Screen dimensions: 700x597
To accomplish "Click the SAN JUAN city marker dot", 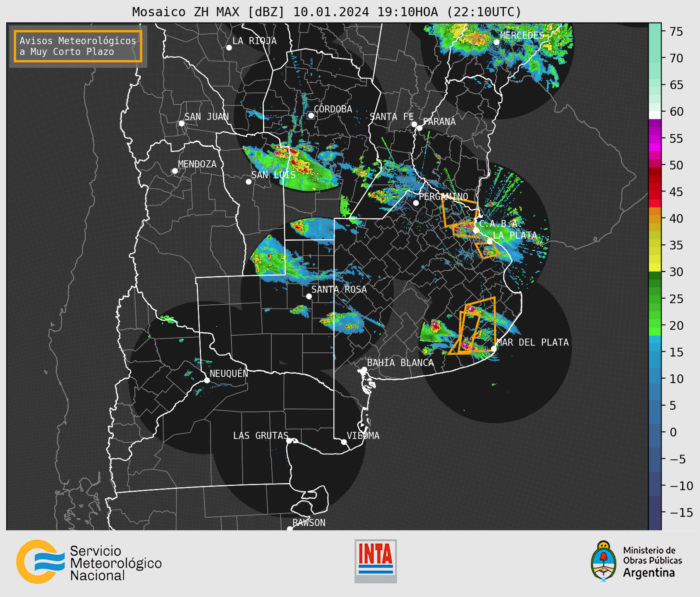I will (x=181, y=123).
